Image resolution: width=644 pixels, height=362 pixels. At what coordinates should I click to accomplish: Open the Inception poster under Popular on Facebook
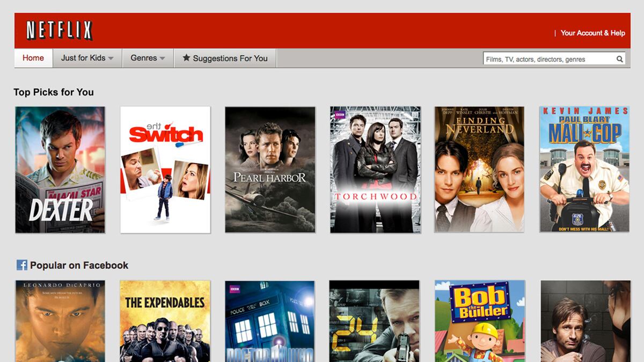(x=60, y=319)
